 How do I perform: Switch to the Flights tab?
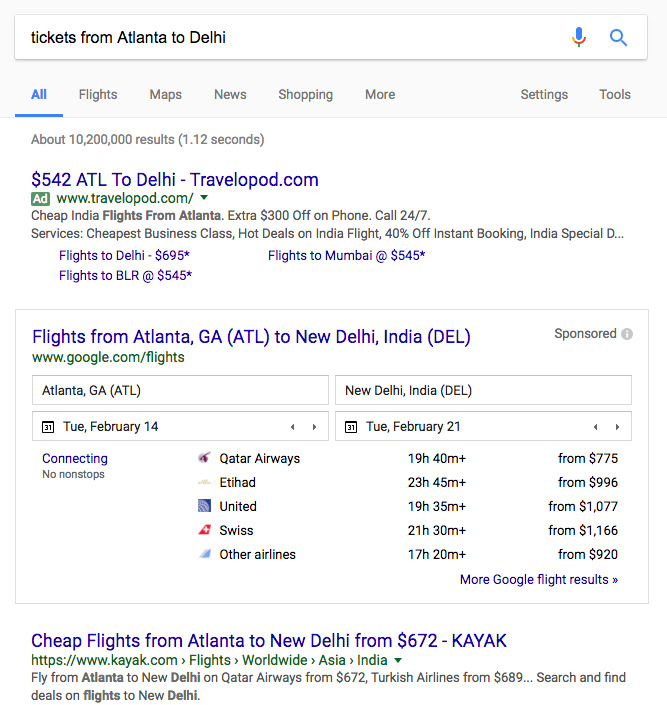tap(98, 94)
